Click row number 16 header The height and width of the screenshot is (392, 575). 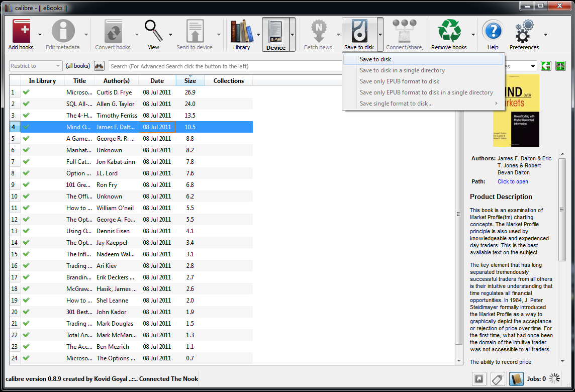(x=14, y=265)
